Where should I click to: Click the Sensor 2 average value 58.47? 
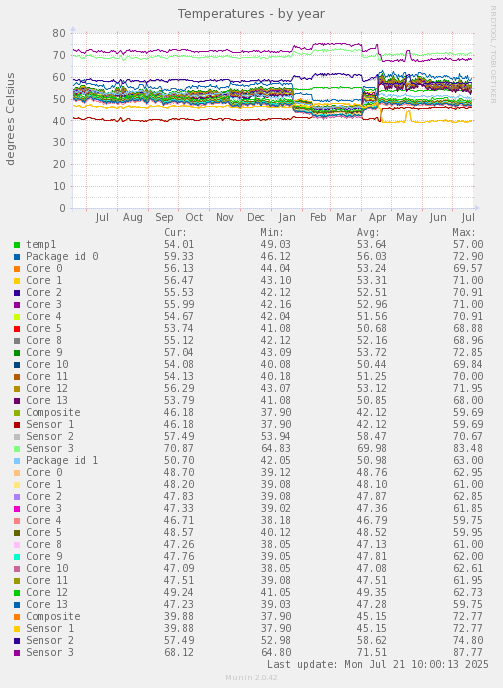372,437
